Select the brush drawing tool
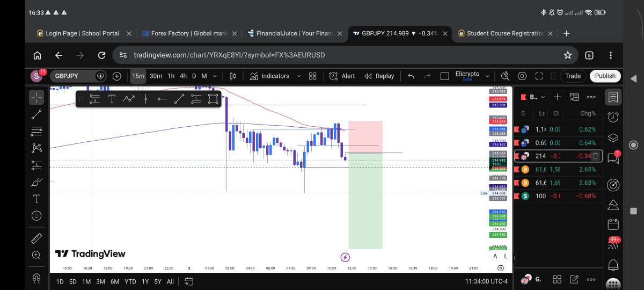Image resolution: width=644 pixels, height=290 pixels. click(x=36, y=182)
